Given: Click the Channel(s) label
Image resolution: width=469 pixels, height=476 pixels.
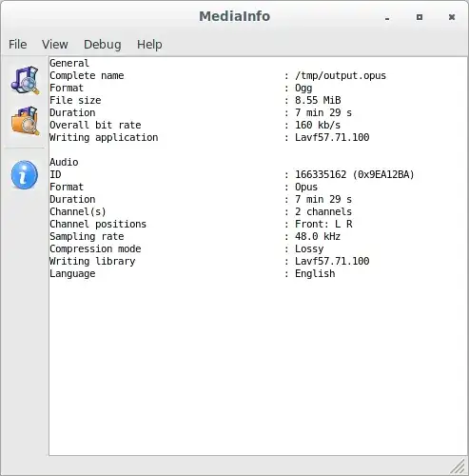Looking at the screenshot, I should [78, 211].
